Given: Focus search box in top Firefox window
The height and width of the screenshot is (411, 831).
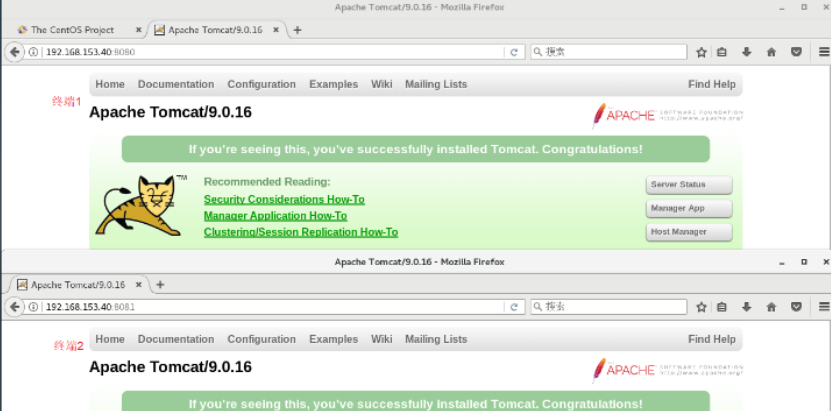Looking at the screenshot, I should pos(608,52).
